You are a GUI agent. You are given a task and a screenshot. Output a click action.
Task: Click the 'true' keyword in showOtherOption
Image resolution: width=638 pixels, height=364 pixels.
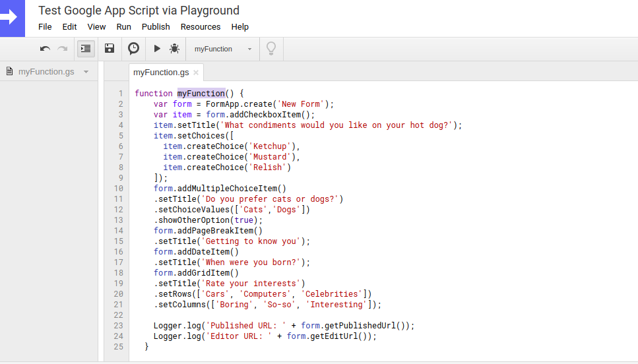click(x=243, y=220)
